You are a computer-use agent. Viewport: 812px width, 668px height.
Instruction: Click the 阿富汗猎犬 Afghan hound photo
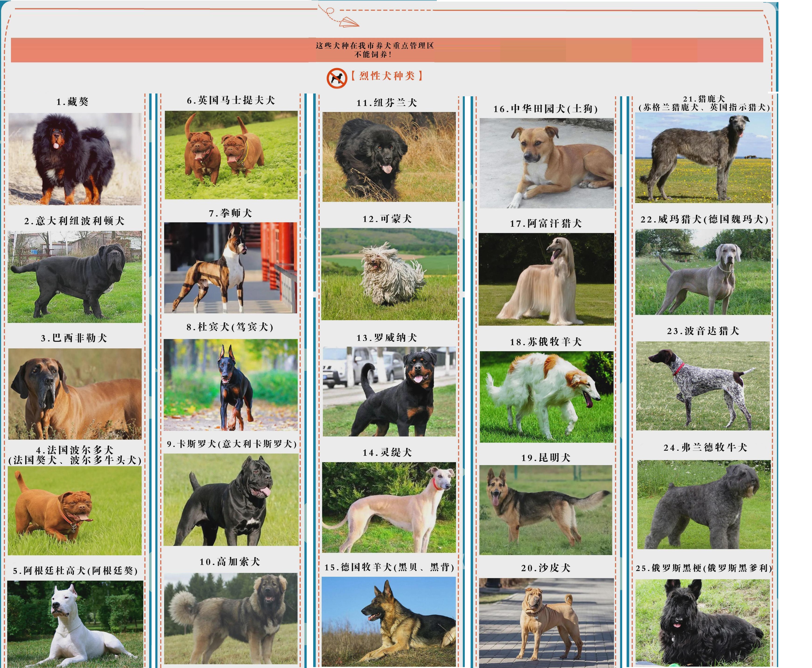[546, 279]
